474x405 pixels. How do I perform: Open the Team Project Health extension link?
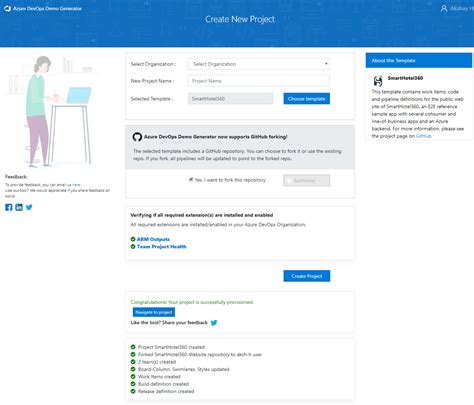pyautogui.click(x=161, y=247)
